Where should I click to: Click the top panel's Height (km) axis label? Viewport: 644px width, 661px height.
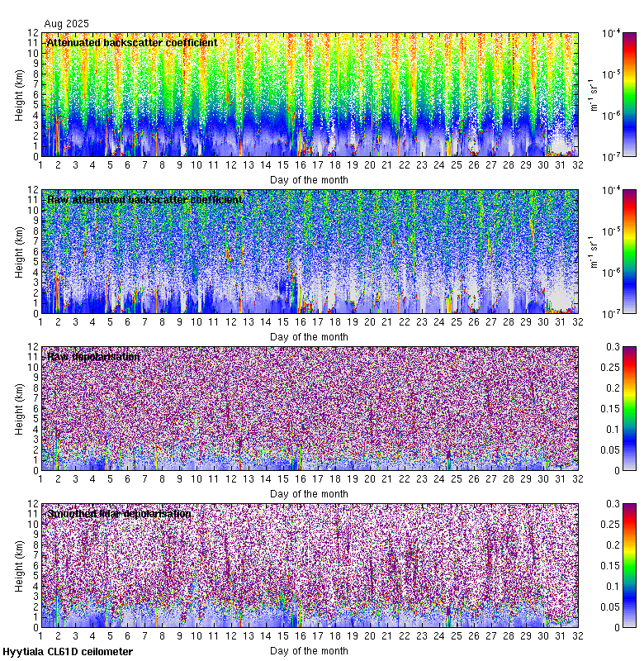click(x=19, y=94)
